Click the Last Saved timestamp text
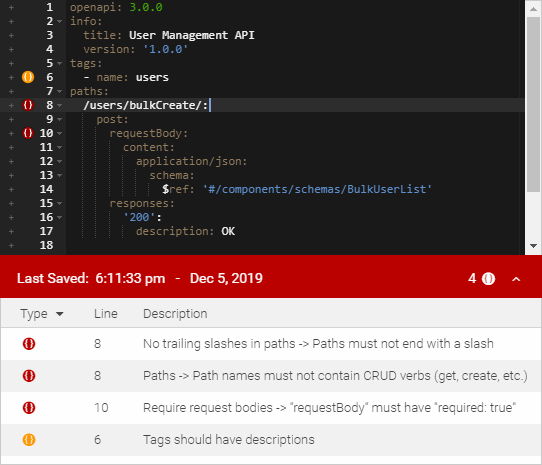The height and width of the screenshot is (465, 542). click(140, 279)
